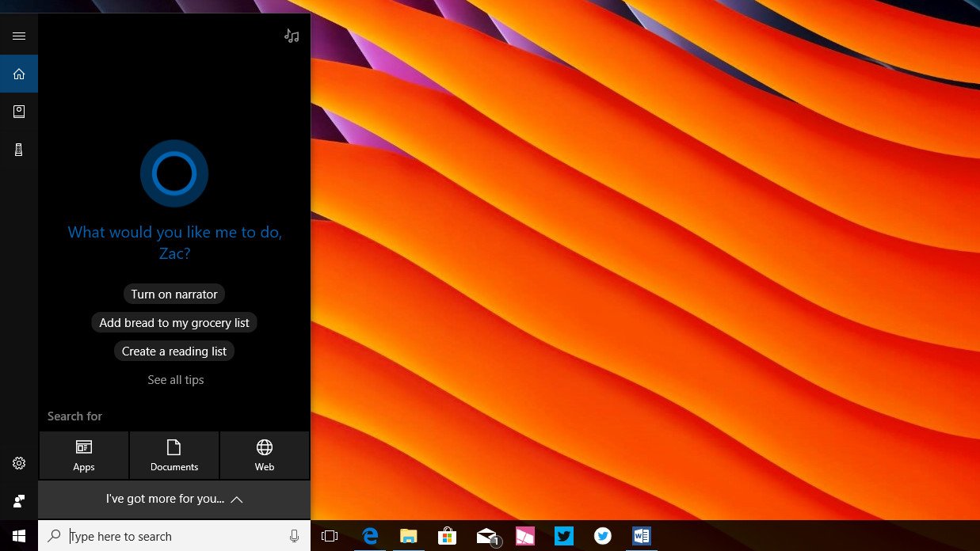Screen dimensions: 980x551
Task: Click 'Type here to search' field
Action: point(174,536)
